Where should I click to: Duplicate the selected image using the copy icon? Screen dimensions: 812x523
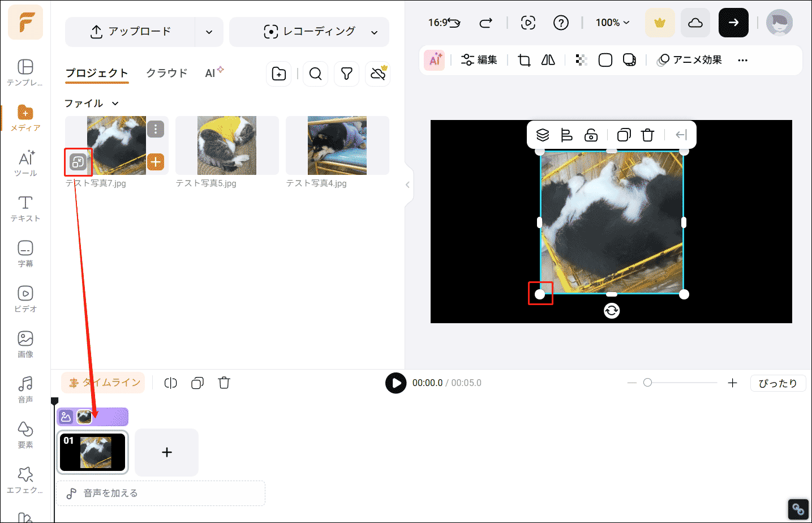click(x=624, y=135)
